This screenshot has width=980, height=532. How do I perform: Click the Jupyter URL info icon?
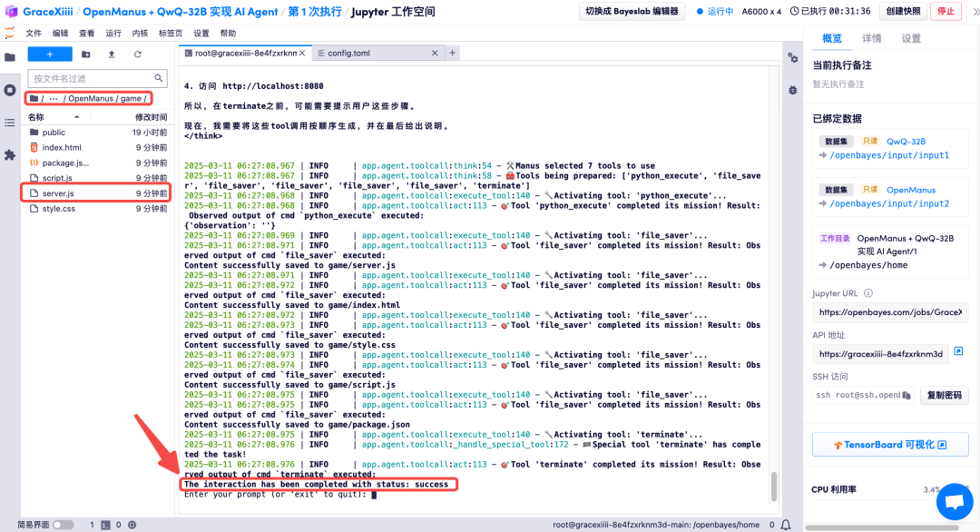[867, 293]
